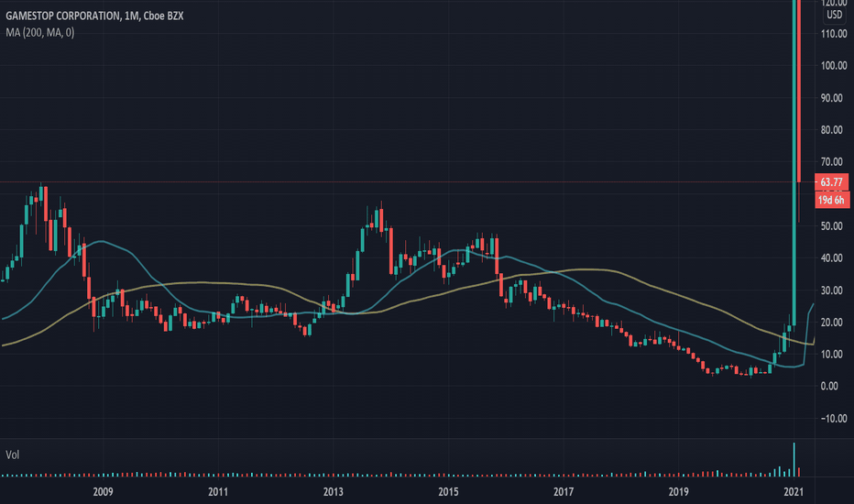Click the 90.00 price axis label
854x504 pixels.
(832, 98)
